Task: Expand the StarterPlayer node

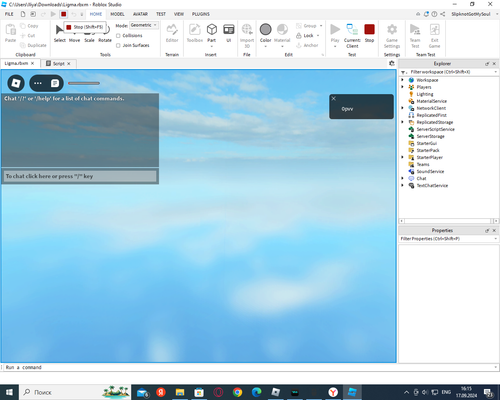Action: pyautogui.click(x=402, y=157)
